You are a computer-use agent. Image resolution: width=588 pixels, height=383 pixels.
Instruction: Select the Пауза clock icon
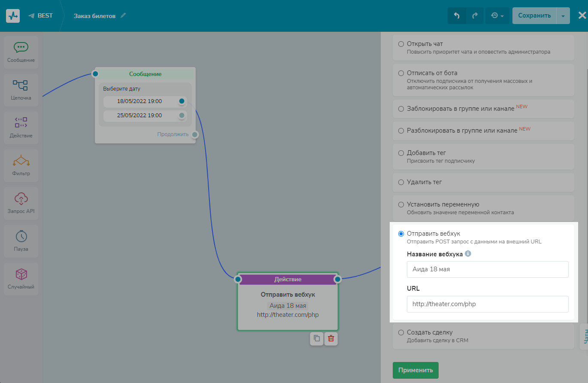21,236
